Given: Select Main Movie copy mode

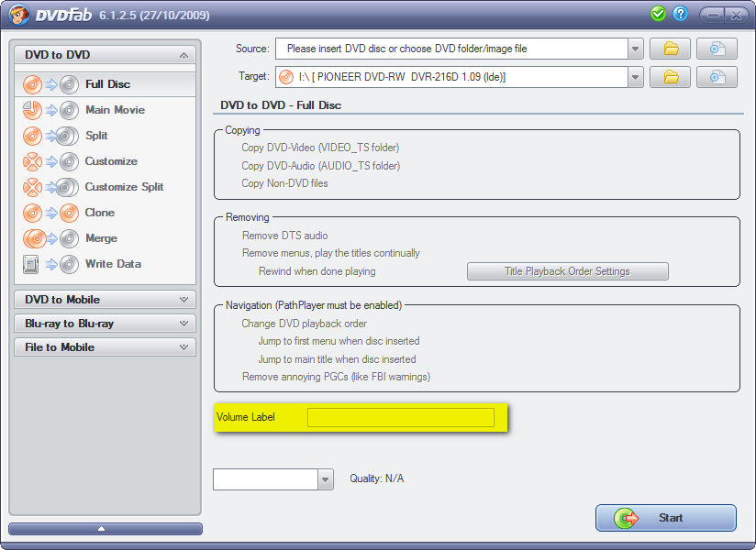Looking at the screenshot, I should [x=106, y=110].
